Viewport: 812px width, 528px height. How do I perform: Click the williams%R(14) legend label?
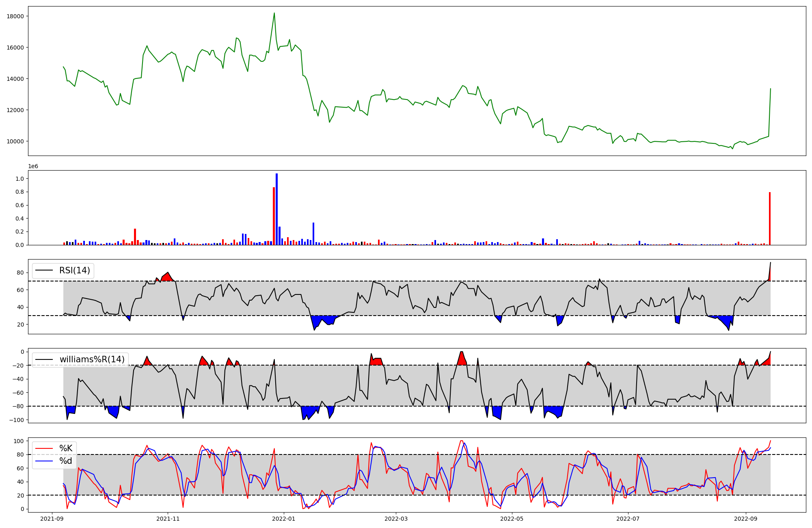tap(92, 359)
